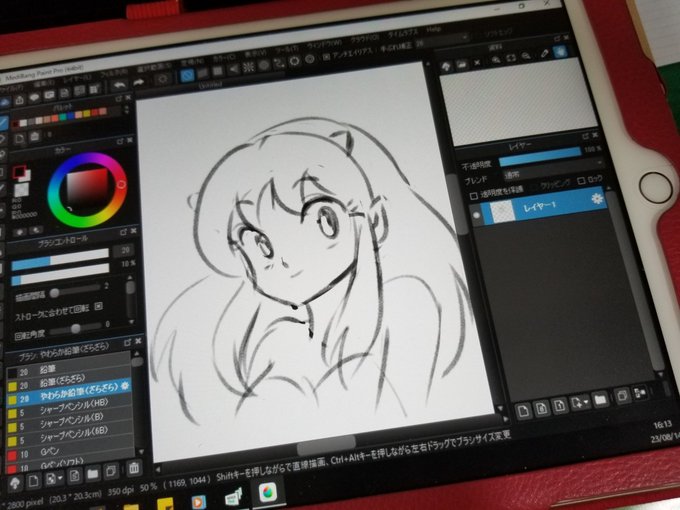Toggle the ロック checkbox in the layer panel

[x=581, y=181]
